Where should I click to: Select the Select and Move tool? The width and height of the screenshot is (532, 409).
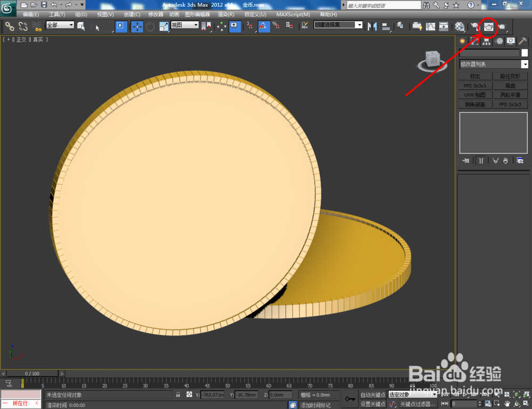tap(137, 26)
